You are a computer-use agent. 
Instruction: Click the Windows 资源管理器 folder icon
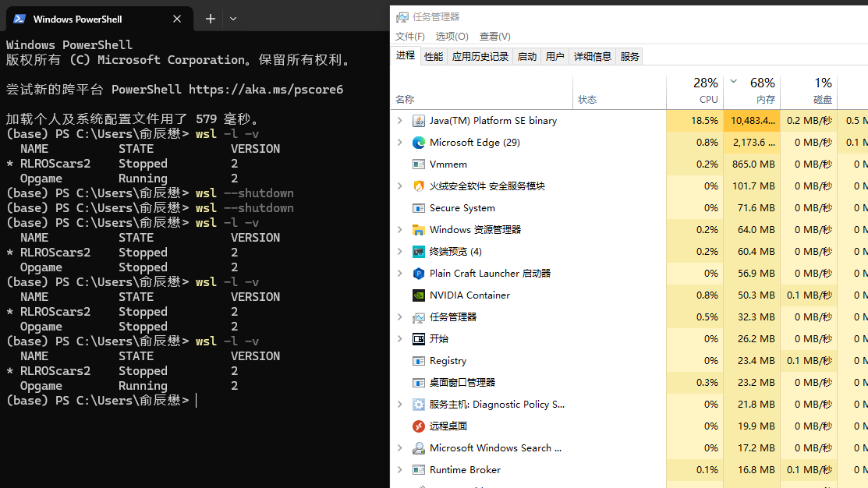pyautogui.click(x=419, y=230)
